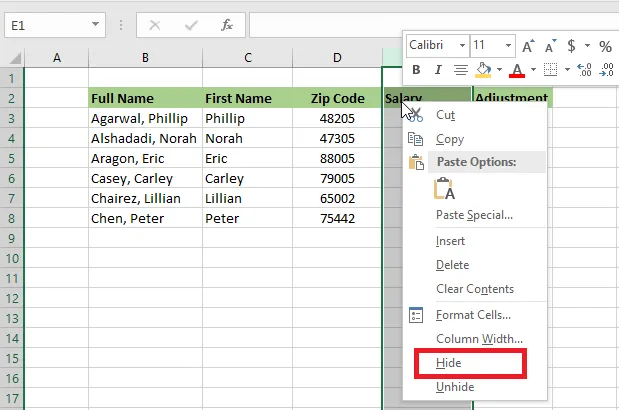Apply the red Font Color button
This screenshot has width=619, height=410.
[x=517, y=70]
